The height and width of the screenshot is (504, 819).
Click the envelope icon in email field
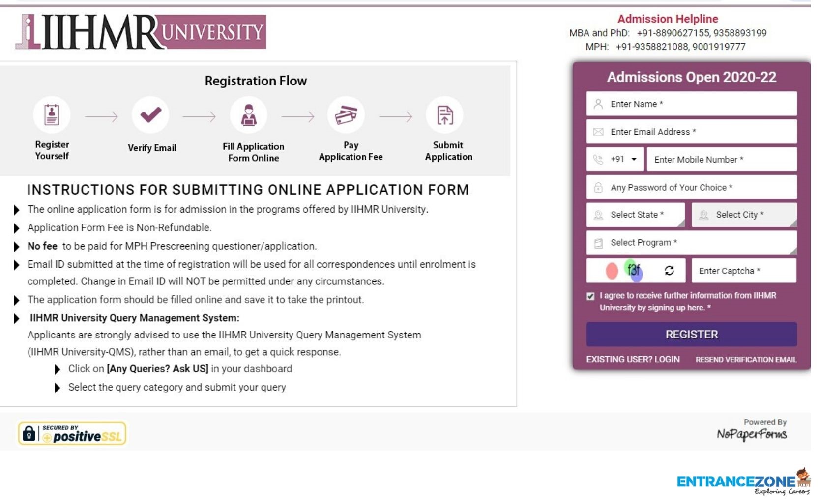click(598, 132)
